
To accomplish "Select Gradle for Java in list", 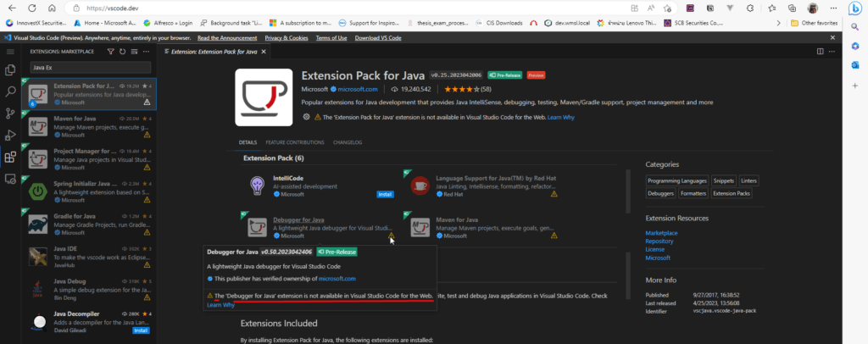I will (x=89, y=224).
